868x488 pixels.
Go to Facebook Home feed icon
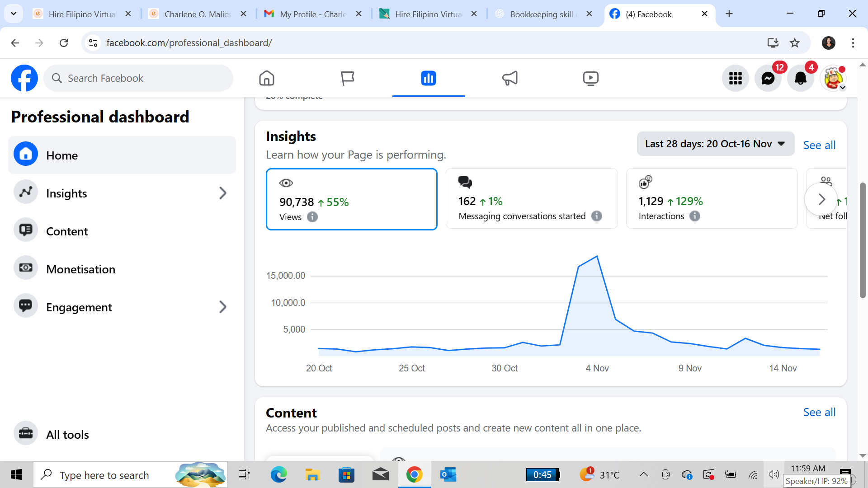tap(266, 78)
